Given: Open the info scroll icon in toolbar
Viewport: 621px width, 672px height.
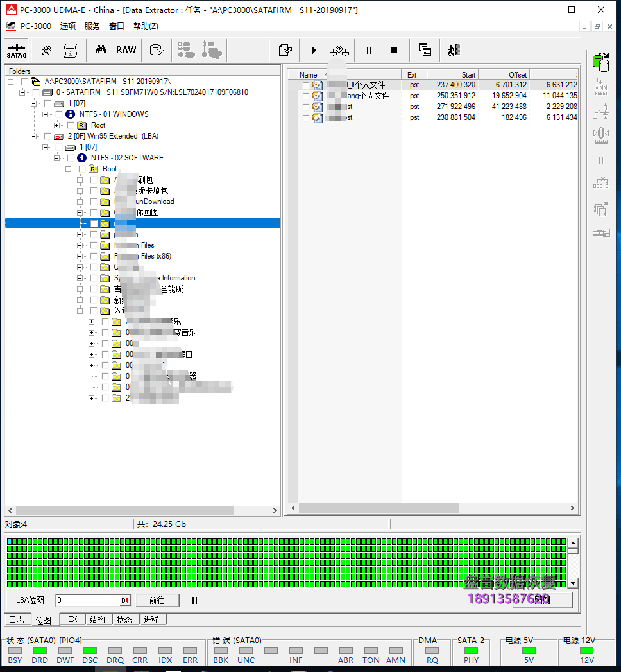Looking at the screenshot, I should pyautogui.click(x=71, y=50).
